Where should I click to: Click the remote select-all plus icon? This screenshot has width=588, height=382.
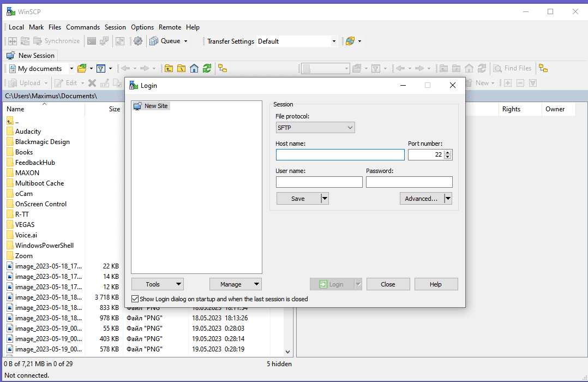click(x=508, y=83)
